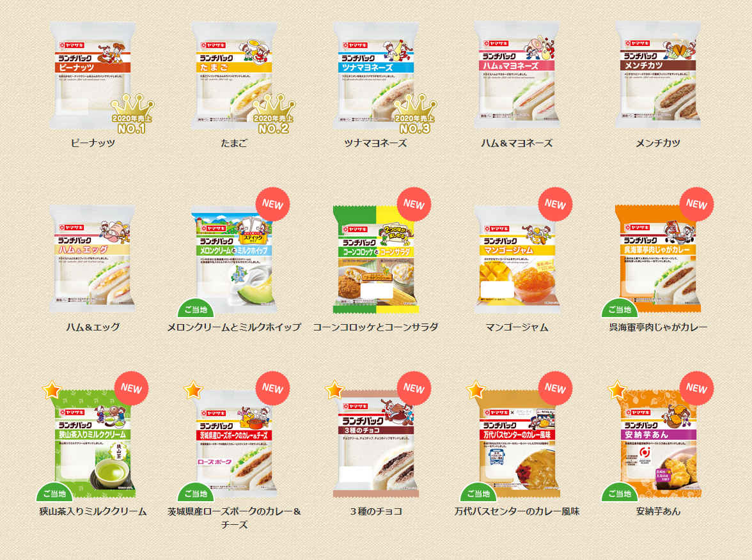752x560 pixels.
Task: Click the 2020 No.1 crown badge
Action: (x=132, y=114)
